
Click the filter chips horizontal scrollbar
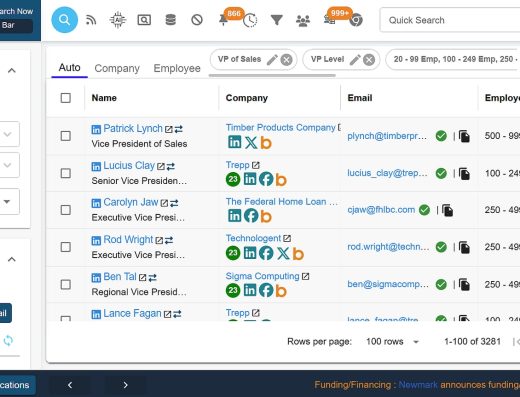[272, 76]
